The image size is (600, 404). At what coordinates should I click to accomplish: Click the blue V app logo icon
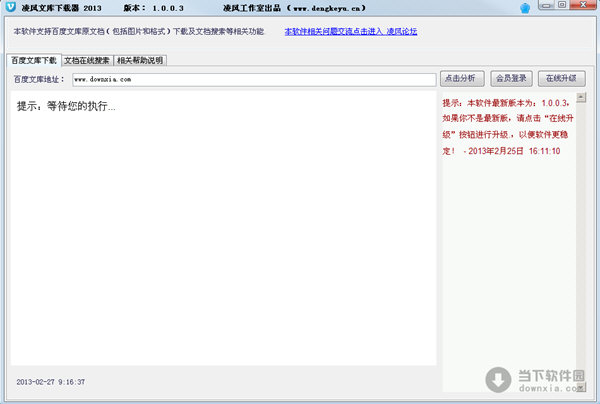[11, 7]
